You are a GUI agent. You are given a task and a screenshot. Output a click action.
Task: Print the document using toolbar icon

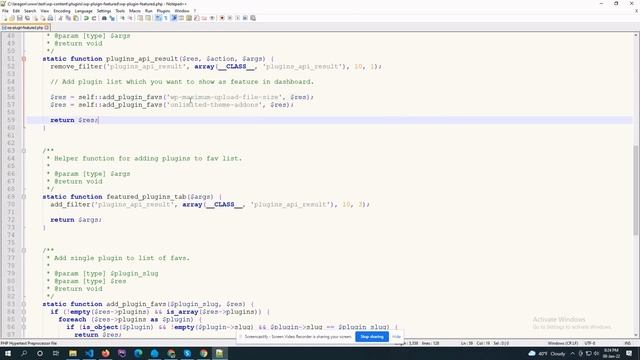[50, 18]
